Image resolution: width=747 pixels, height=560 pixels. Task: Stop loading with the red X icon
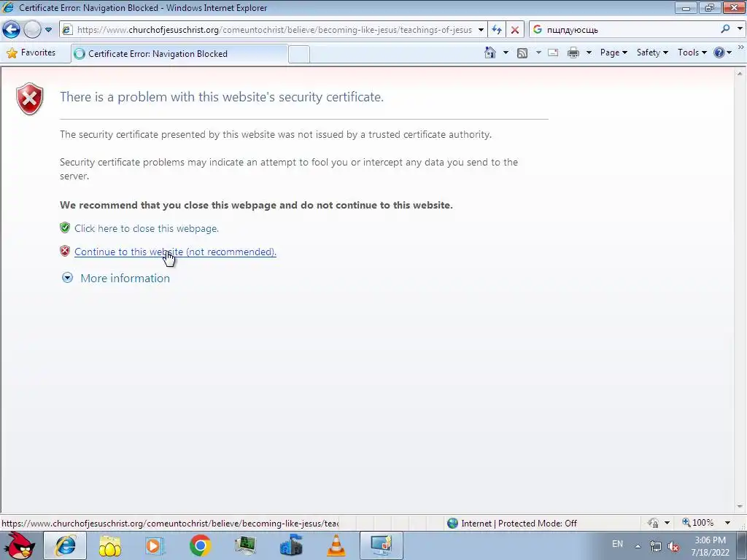pos(514,29)
